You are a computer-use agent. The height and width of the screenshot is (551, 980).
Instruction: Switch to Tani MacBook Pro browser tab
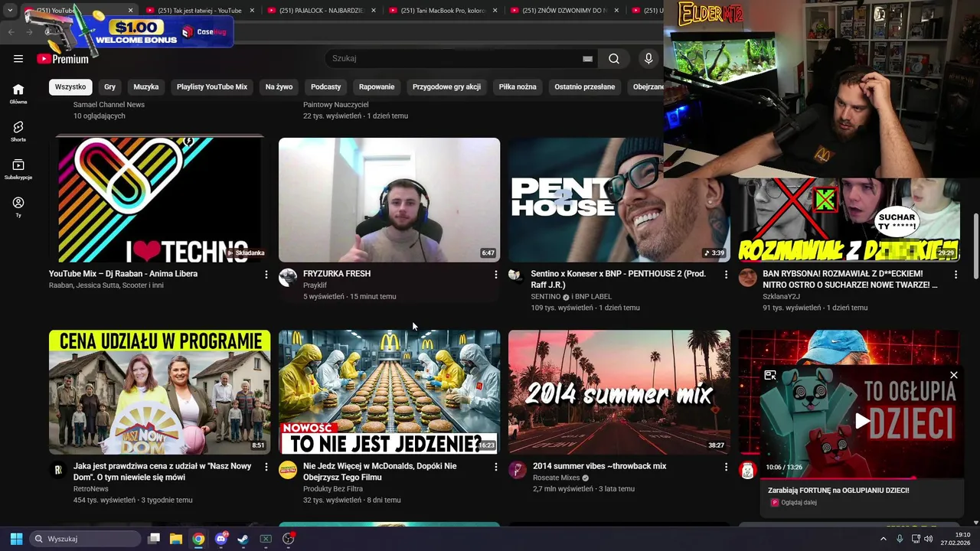[444, 11]
